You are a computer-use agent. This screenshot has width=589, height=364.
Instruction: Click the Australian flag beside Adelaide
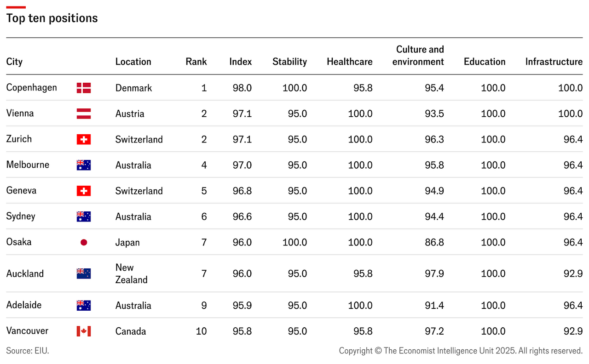tap(84, 305)
